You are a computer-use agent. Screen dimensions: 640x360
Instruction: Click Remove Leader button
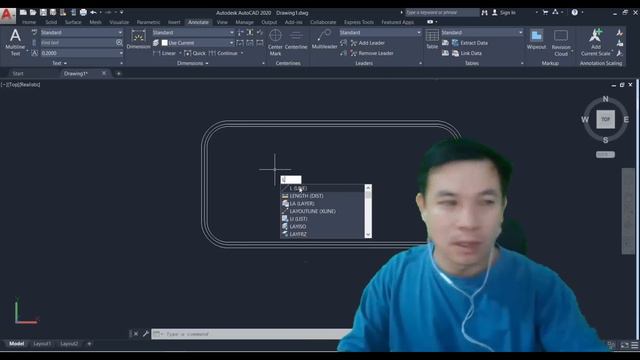pos(372,53)
